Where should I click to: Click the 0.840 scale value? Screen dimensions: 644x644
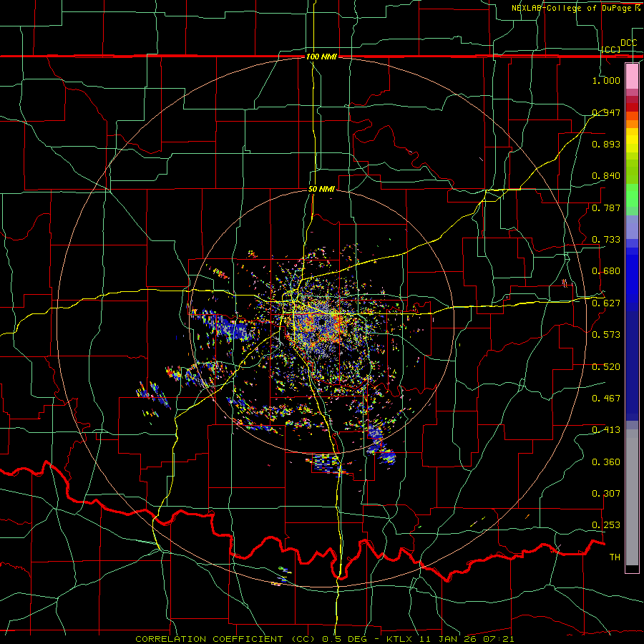pos(606,176)
